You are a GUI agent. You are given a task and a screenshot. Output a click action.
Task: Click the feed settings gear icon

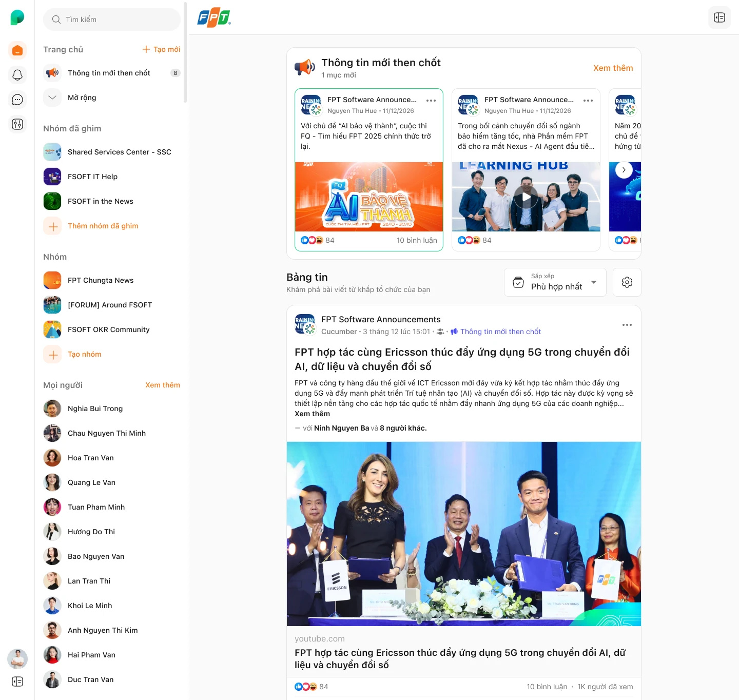(627, 282)
